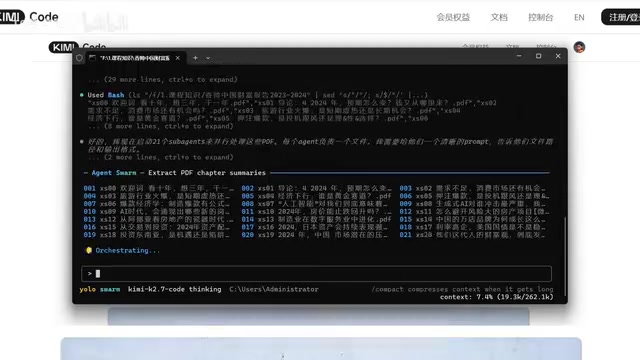Close the terminal tab with its X

click(x=178, y=58)
